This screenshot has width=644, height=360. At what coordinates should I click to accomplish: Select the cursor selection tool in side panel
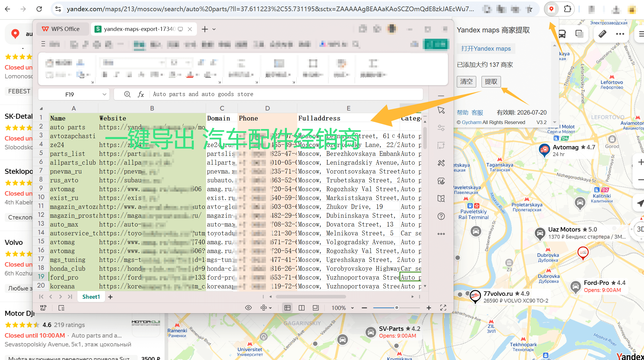pos(441,110)
